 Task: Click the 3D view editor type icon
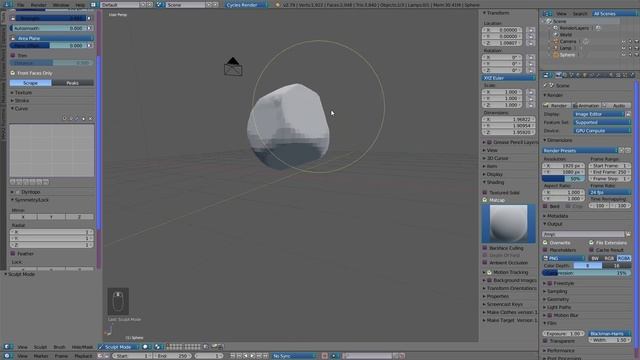7,347
